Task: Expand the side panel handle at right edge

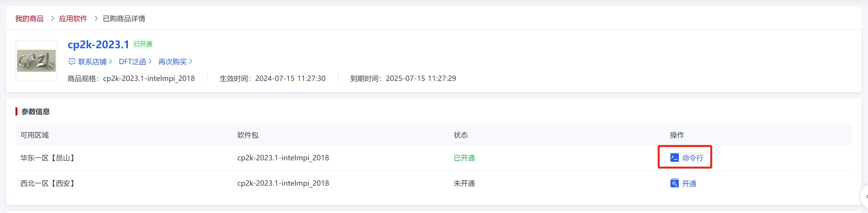Action: tap(865, 196)
